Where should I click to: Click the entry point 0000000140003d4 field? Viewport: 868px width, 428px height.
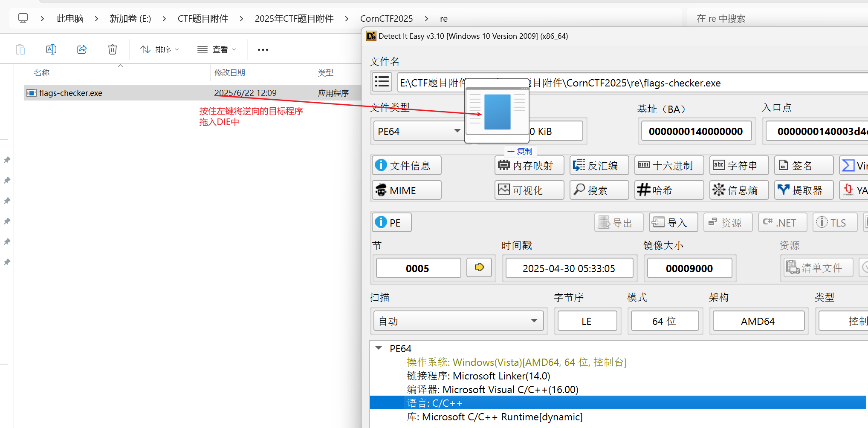point(817,131)
